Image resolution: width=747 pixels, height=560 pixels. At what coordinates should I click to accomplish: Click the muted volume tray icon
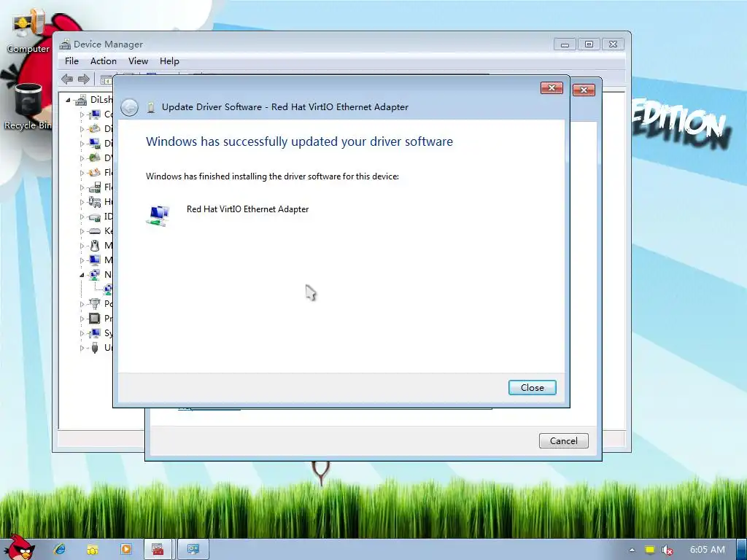(667, 551)
